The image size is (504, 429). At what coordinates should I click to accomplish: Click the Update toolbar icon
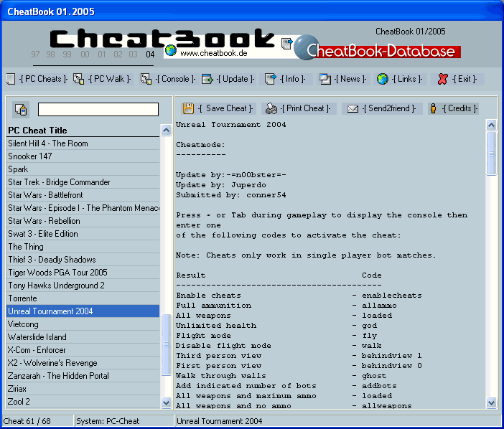[207, 79]
